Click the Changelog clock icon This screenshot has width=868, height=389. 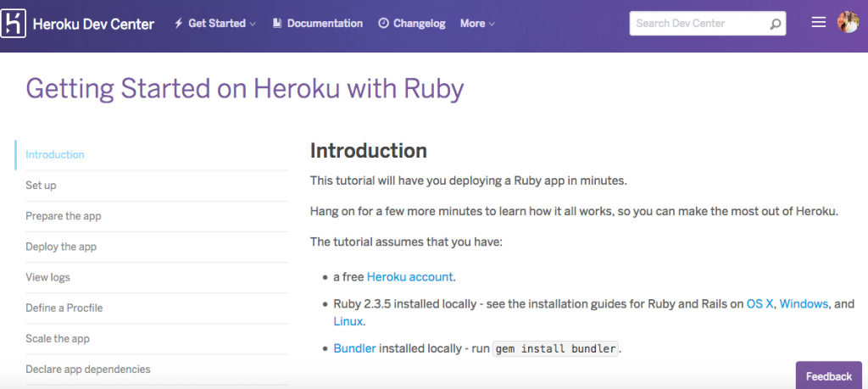[383, 23]
